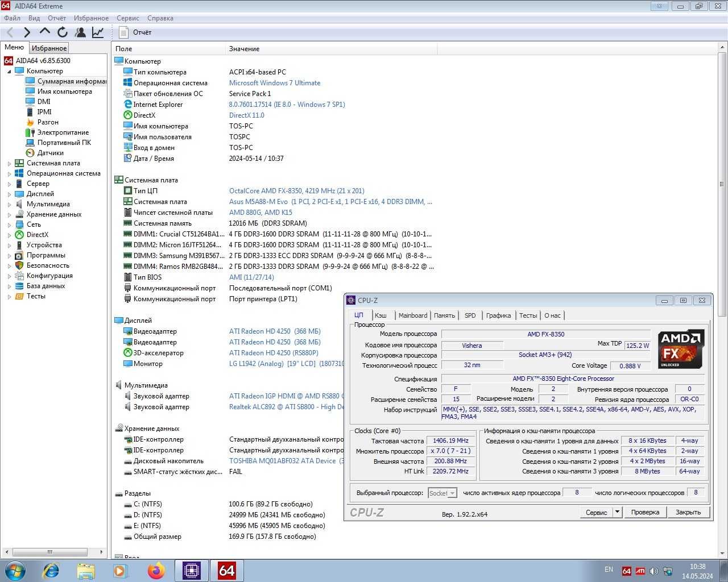The image size is (728, 582).
Task: Collapse the Компьютер tree node
Action: pyautogui.click(x=9, y=72)
